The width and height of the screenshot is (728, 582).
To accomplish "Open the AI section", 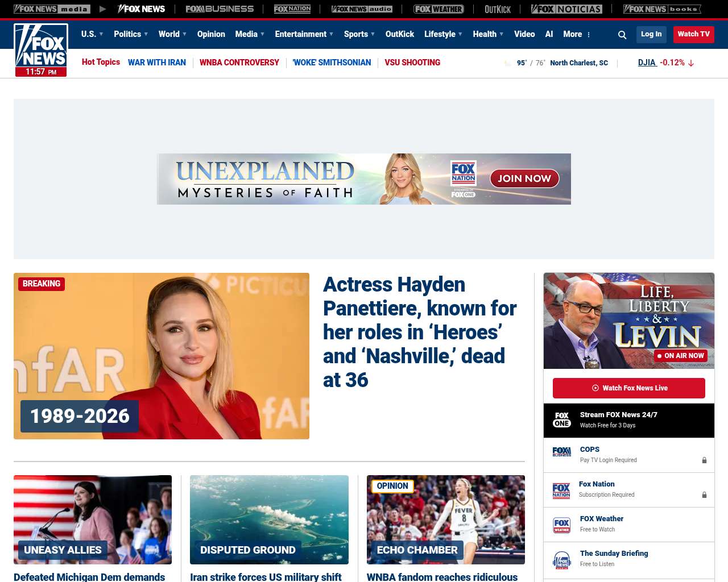I will [549, 34].
